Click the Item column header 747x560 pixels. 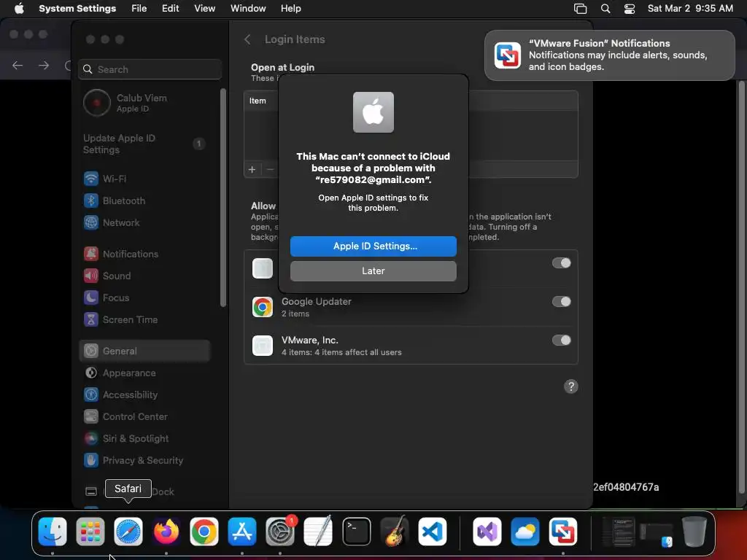click(x=258, y=101)
